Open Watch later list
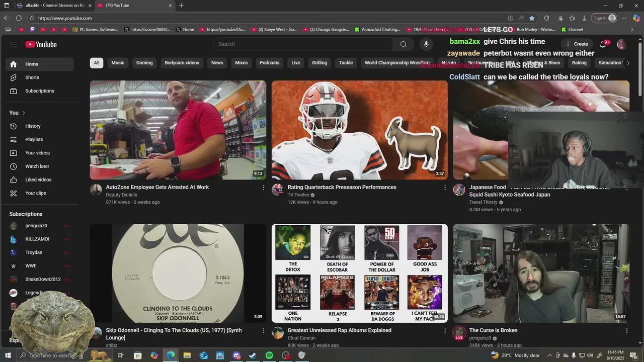 40,166
